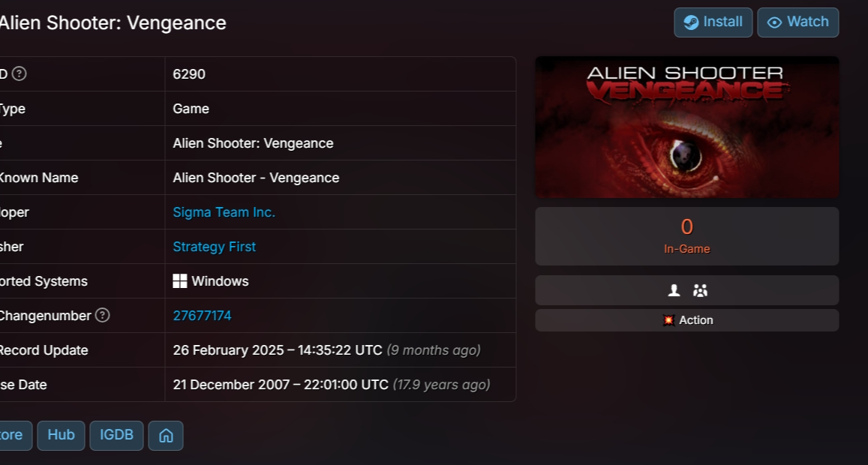
Task: Click the Windows logo icon
Action: [180, 281]
